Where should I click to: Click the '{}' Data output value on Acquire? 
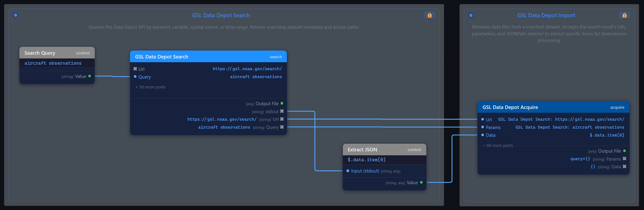click(x=593, y=167)
